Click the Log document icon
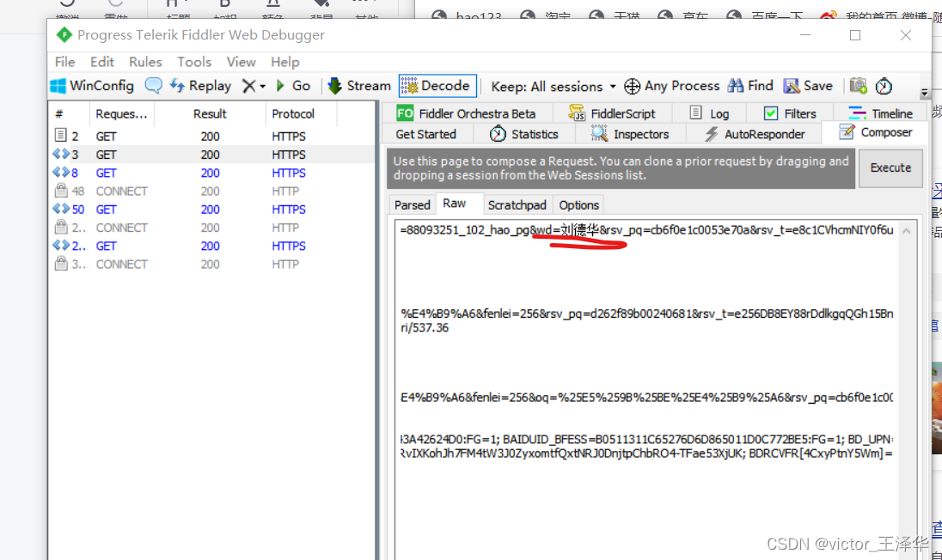Screen dimensions: 942x560 click(695, 113)
